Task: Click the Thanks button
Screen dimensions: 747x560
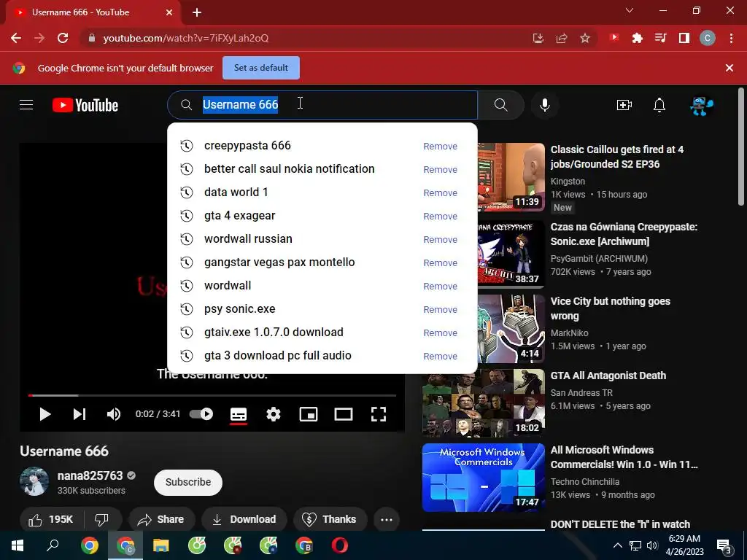Action: tap(330, 519)
